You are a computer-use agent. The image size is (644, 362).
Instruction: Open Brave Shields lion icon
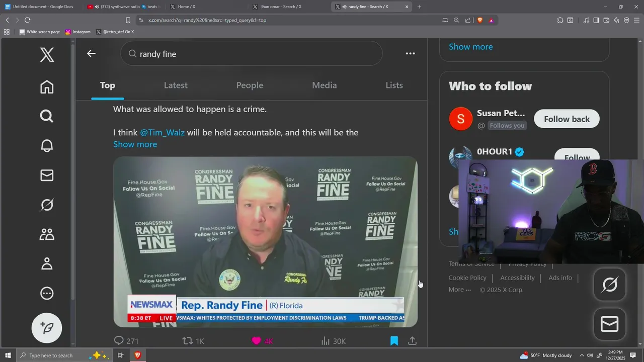coord(479,20)
